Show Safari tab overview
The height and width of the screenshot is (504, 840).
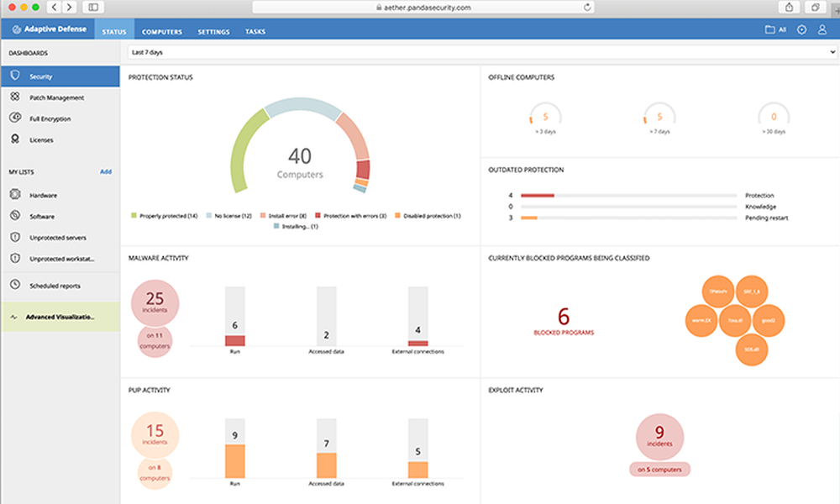pyautogui.click(x=815, y=7)
